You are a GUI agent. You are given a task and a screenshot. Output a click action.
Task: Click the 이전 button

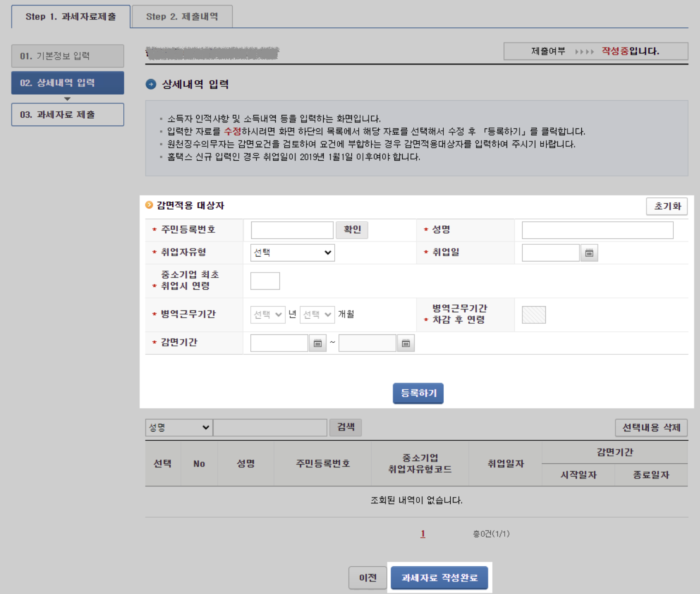(x=368, y=578)
